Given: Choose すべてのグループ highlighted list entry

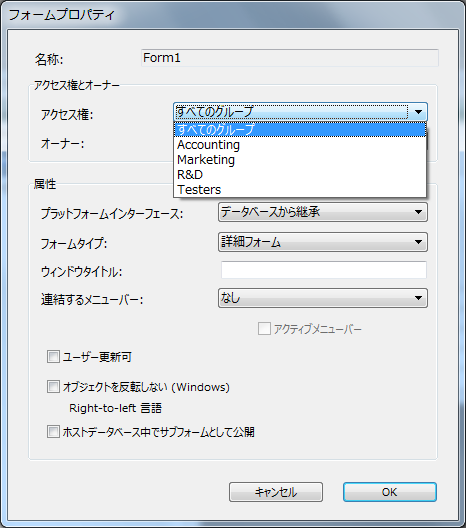Looking at the screenshot, I should (300, 130).
